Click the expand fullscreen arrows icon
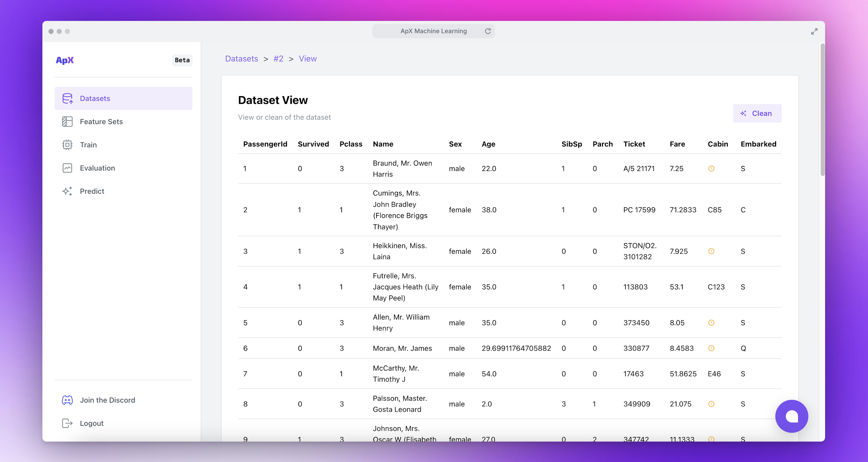The image size is (868, 462). (814, 31)
